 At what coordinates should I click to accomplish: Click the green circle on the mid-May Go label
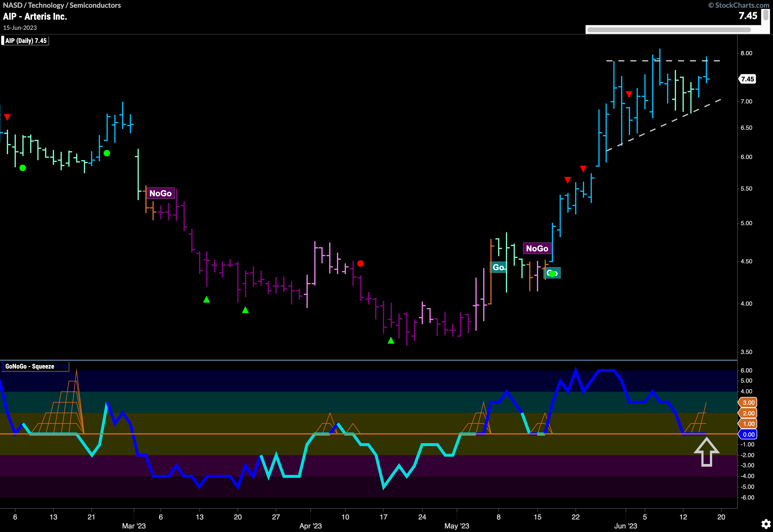(x=552, y=274)
